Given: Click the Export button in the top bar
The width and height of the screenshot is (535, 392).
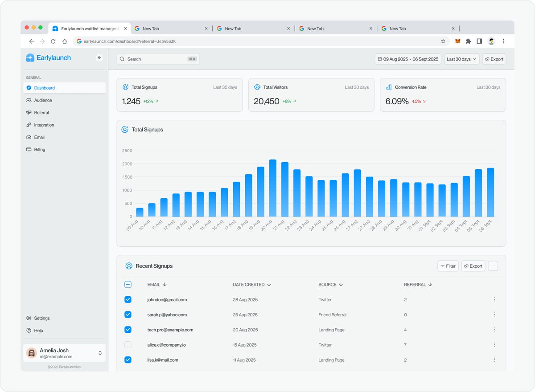Looking at the screenshot, I should [x=494, y=59].
